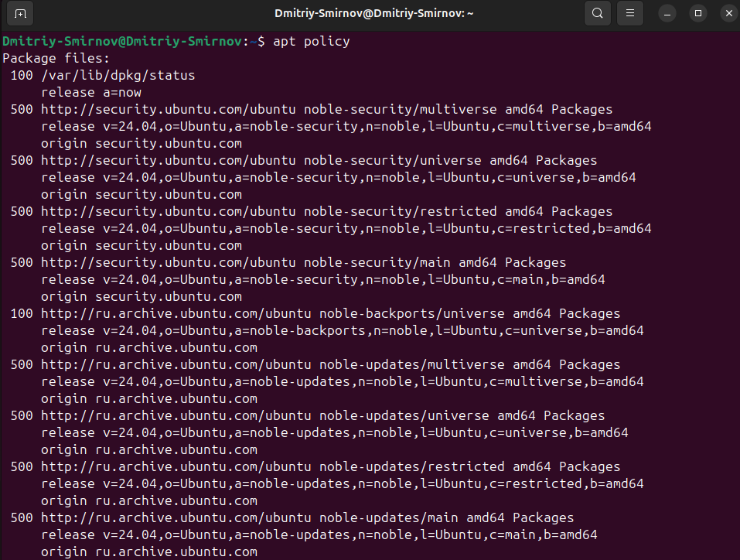Viewport: 740px width, 560px height.
Task: Minimize the terminal window
Action: 667,14
